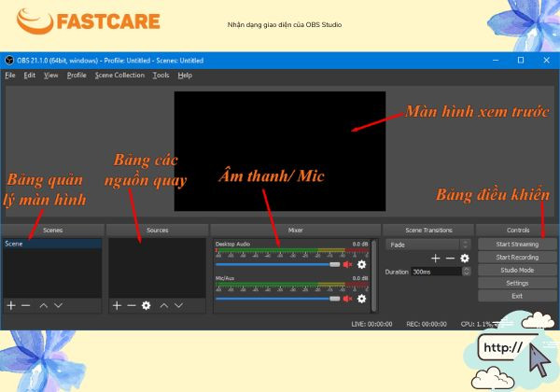
Task: Select the Scene item in Scenes list
Action: pos(52,244)
